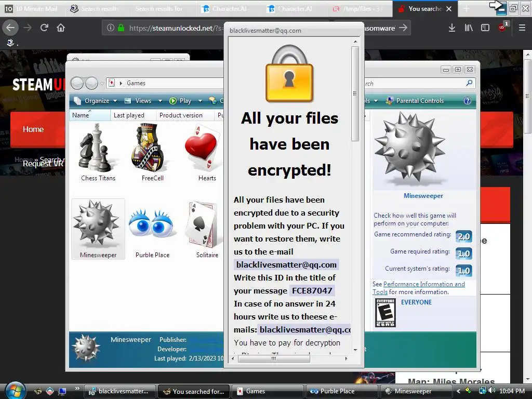
Task: Click the Game recommended rating 2.0 badge
Action: click(464, 236)
